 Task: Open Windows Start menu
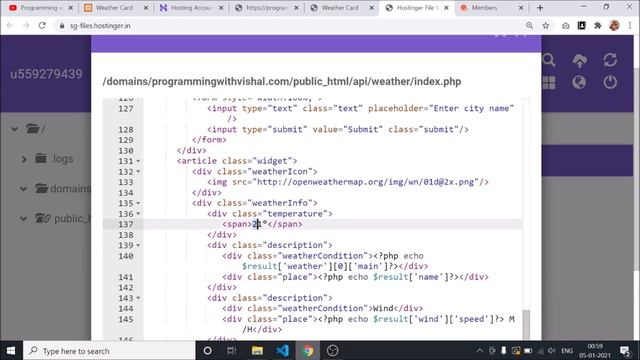point(11,351)
